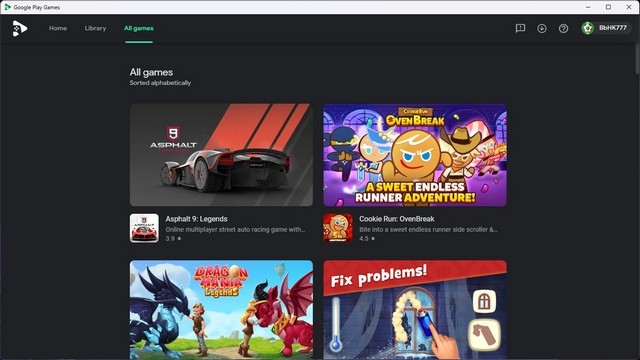
Task: Click the Asphalt 9 app icon
Action: pos(144,228)
